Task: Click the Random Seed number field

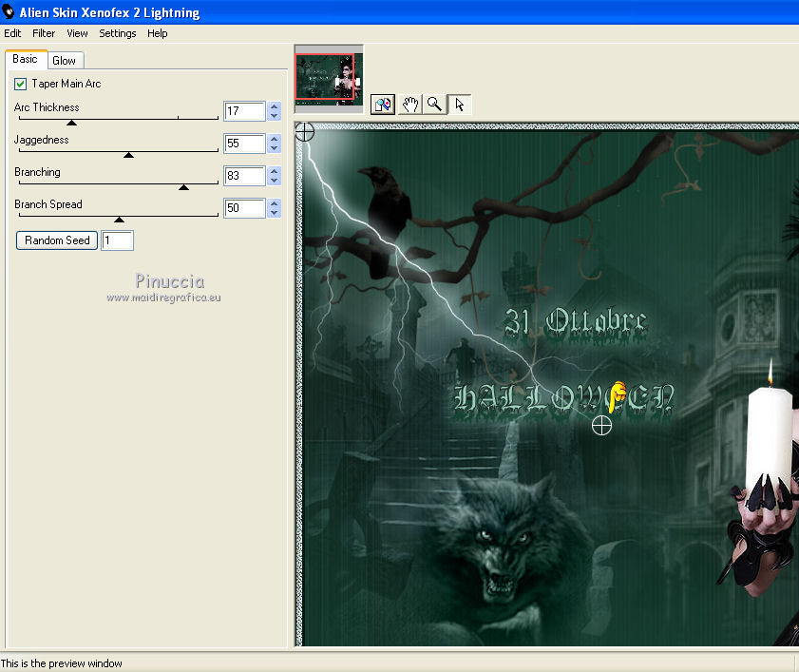Action: (118, 240)
